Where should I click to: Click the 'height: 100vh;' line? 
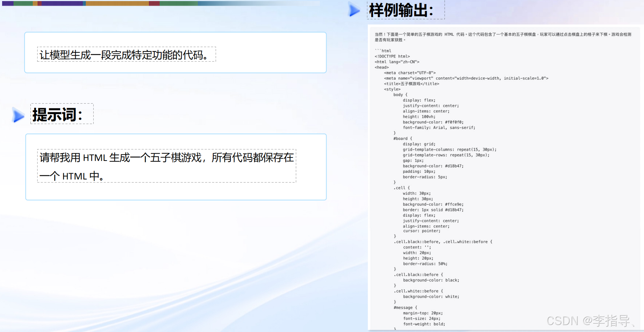(419, 117)
